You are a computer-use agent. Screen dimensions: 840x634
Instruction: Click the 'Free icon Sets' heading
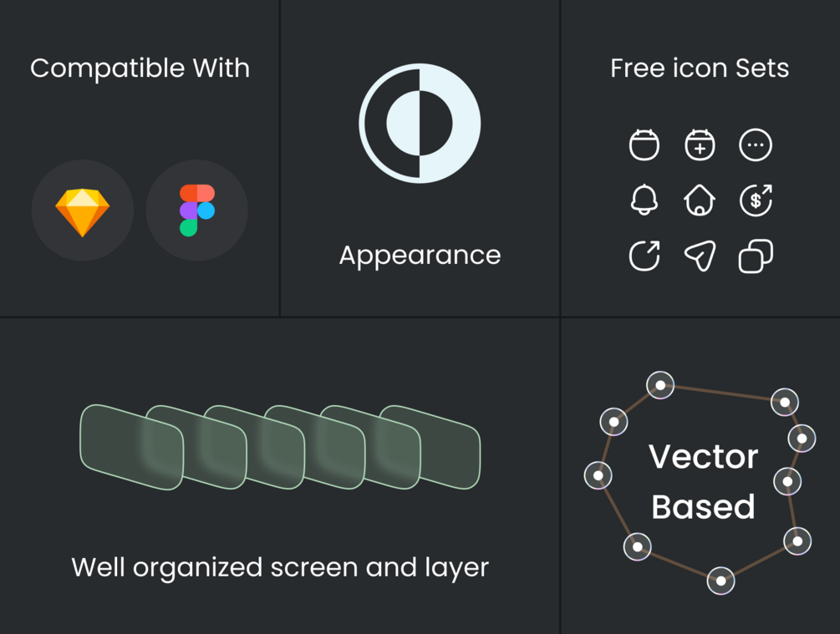700,68
